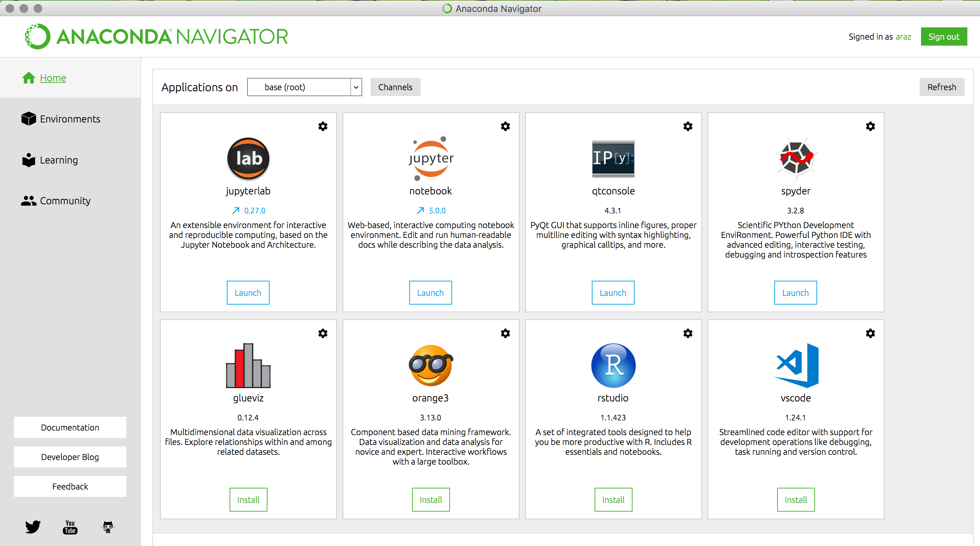980x546 pixels.
Task: Click the jupyterlab lab logo
Action: [x=248, y=159]
